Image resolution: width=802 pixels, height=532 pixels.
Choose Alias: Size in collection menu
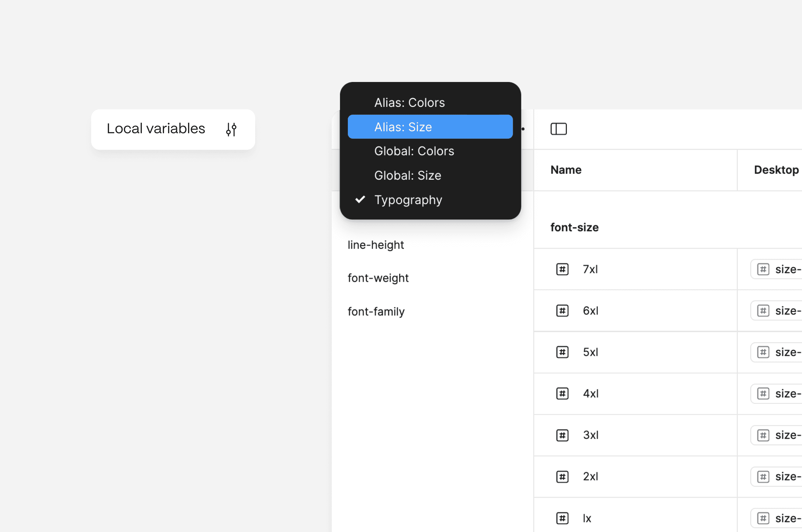click(x=403, y=127)
